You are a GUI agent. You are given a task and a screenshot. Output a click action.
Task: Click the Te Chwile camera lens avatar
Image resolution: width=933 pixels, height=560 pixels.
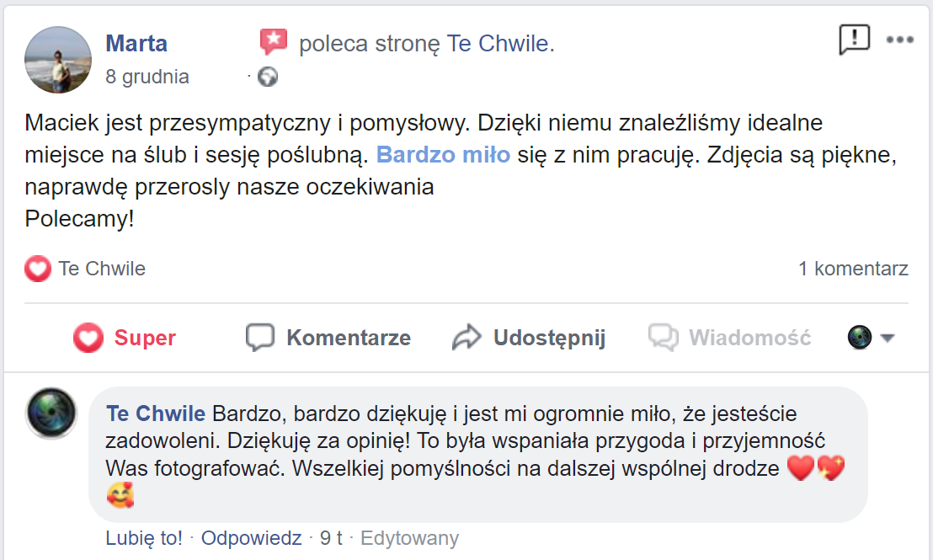coord(51,414)
